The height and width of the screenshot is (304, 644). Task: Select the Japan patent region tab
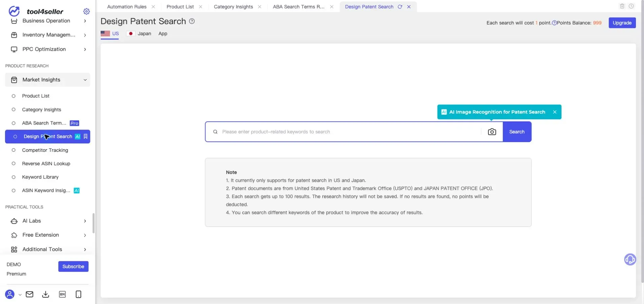coord(139,34)
